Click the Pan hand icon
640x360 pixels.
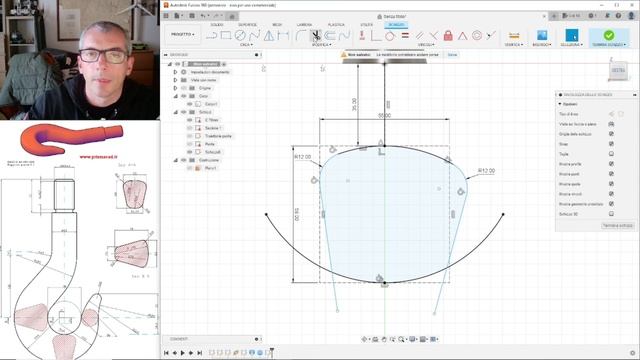pos(384,339)
